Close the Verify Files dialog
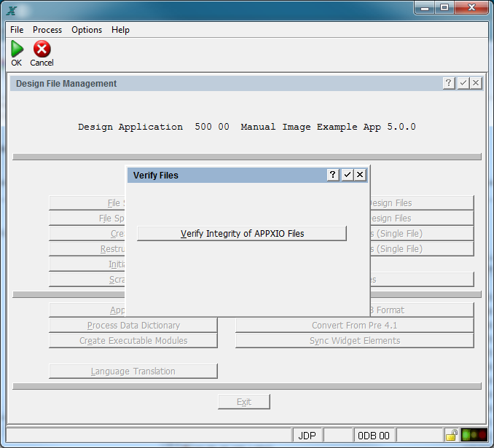494x448 pixels. (x=360, y=175)
